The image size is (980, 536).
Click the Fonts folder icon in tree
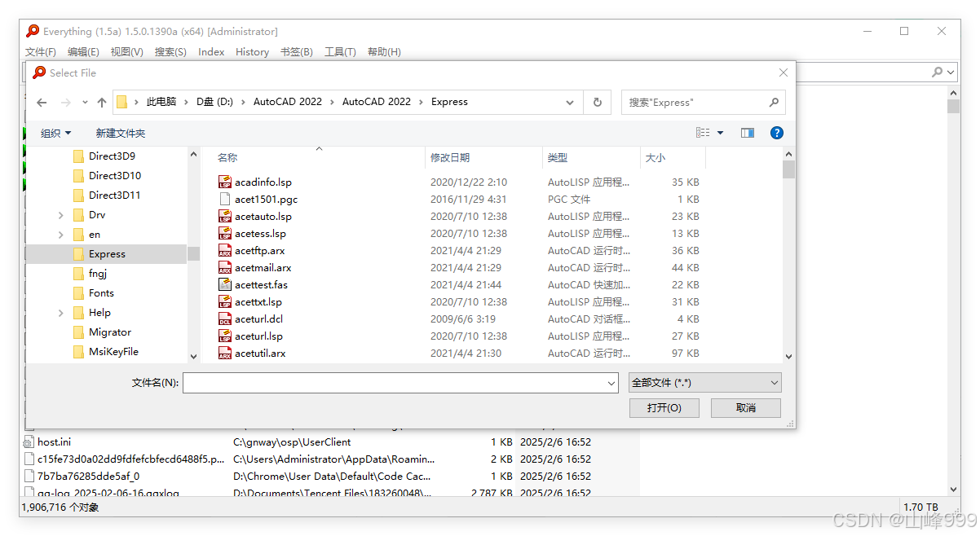(x=78, y=293)
